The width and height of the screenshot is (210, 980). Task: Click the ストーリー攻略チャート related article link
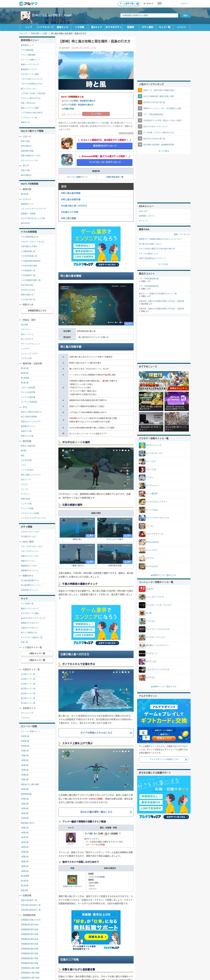tap(77, 177)
